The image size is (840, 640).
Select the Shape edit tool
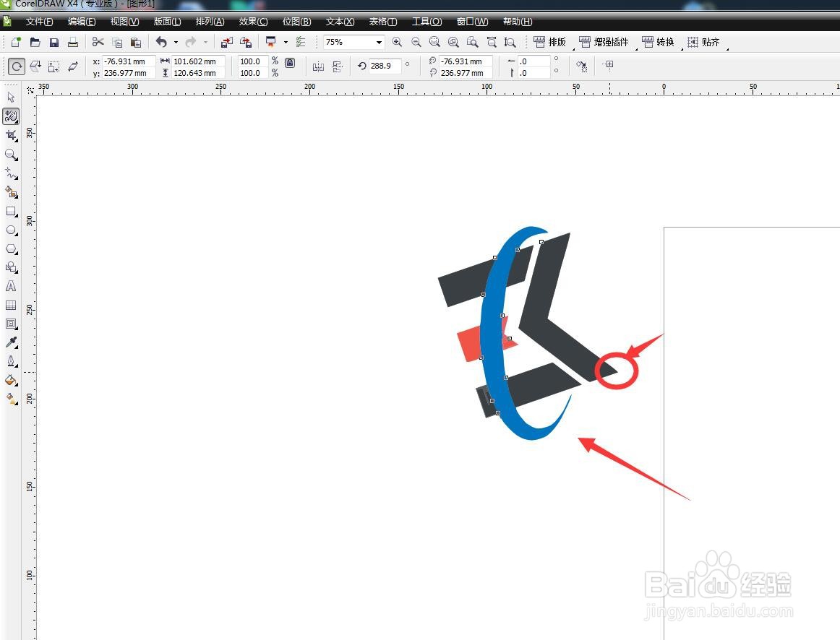coord(11,116)
